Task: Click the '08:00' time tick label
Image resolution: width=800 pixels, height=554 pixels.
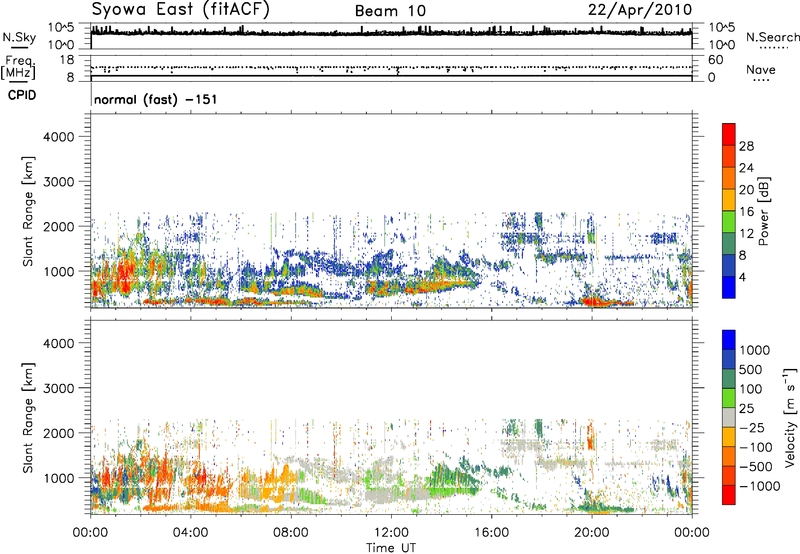Action: click(291, 533)
